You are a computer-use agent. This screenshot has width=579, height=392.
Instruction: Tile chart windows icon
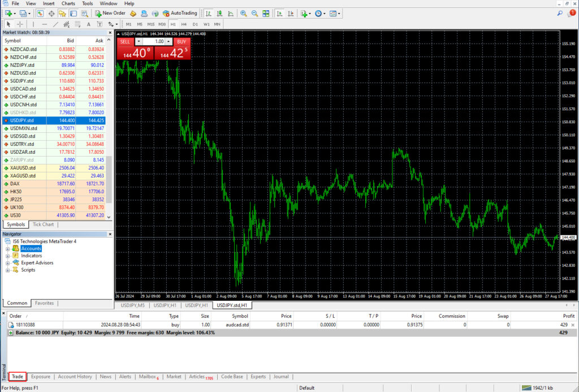pyautogui.click(x=266, y=14)
